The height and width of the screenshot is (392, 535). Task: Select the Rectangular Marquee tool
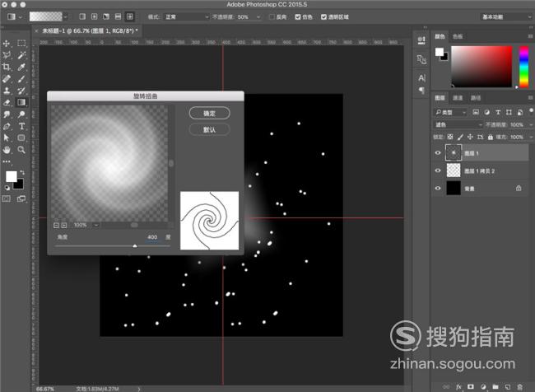click(x=21, y=43)
